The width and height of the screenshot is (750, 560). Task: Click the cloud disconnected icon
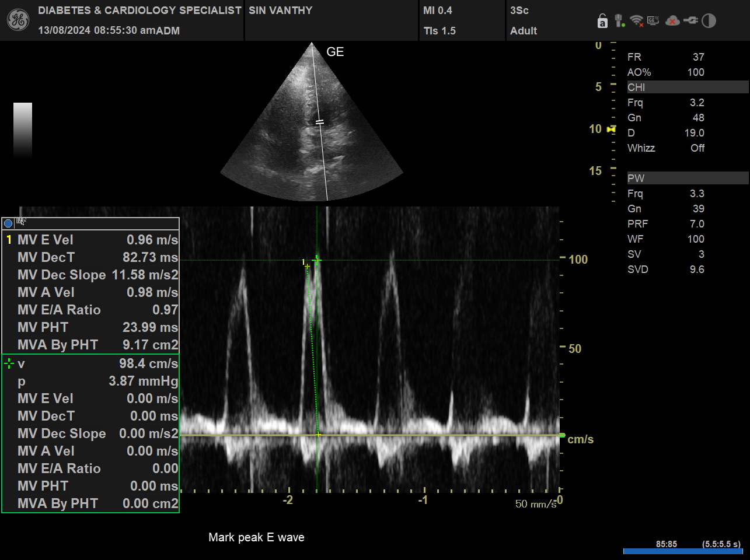[672, 21]
